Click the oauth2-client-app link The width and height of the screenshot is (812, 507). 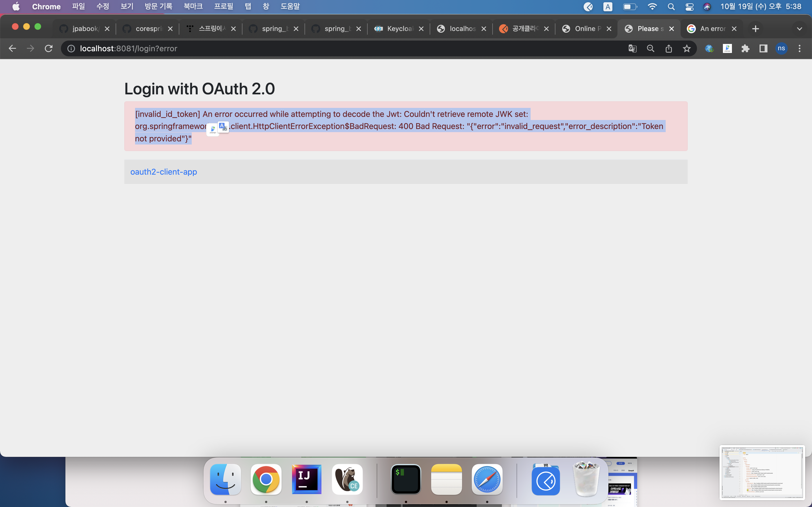coord(164,172)
